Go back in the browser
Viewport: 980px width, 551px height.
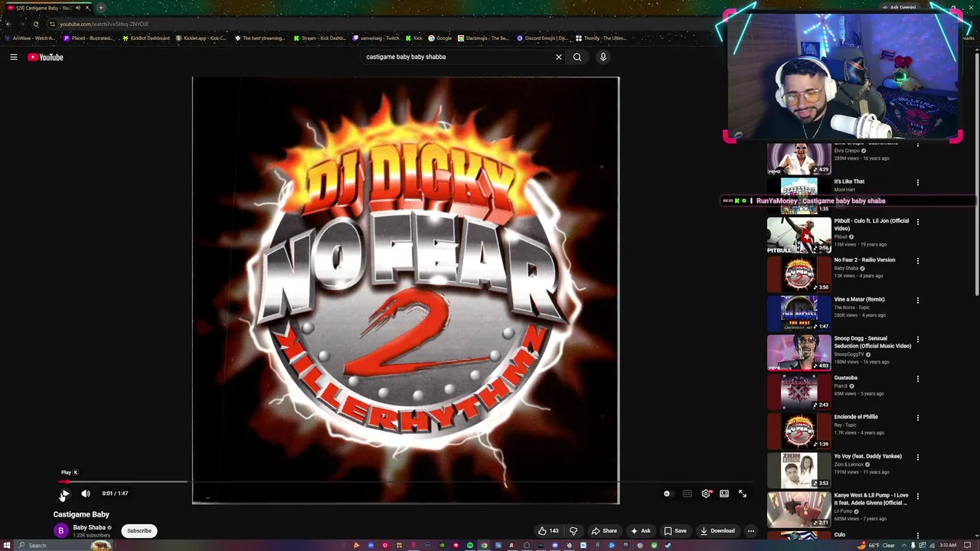point(8,24)
